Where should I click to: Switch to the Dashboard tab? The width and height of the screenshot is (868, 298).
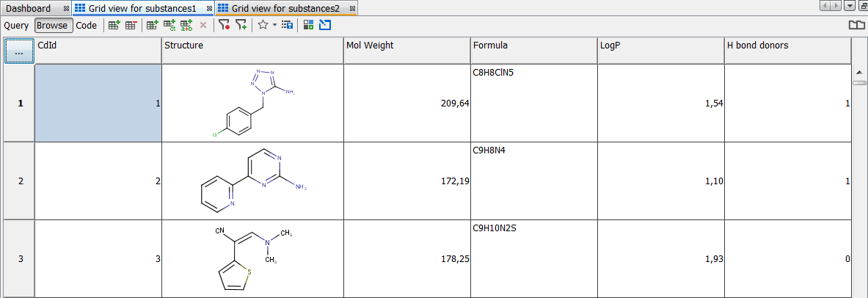(x=29, y=8)
